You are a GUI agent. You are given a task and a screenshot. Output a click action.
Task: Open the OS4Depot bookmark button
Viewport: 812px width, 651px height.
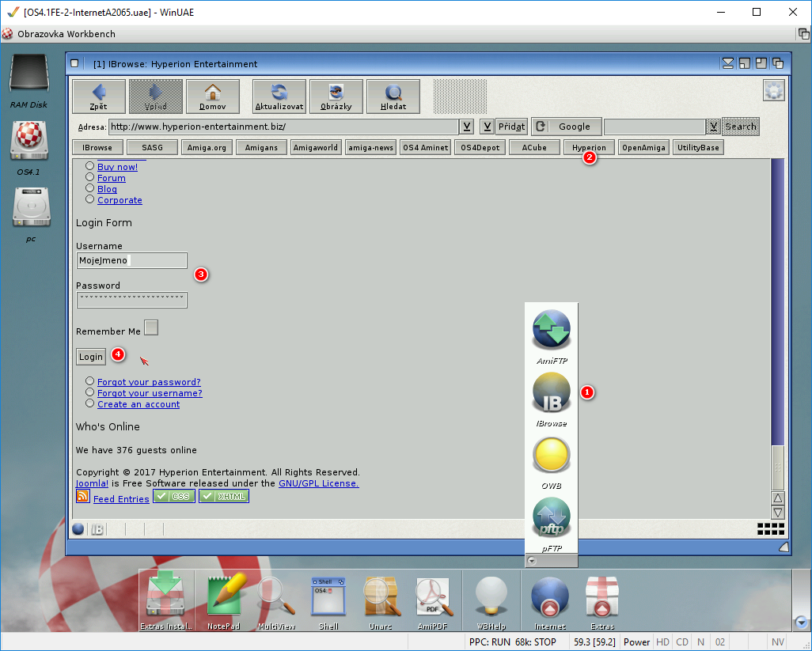(481, 148)
